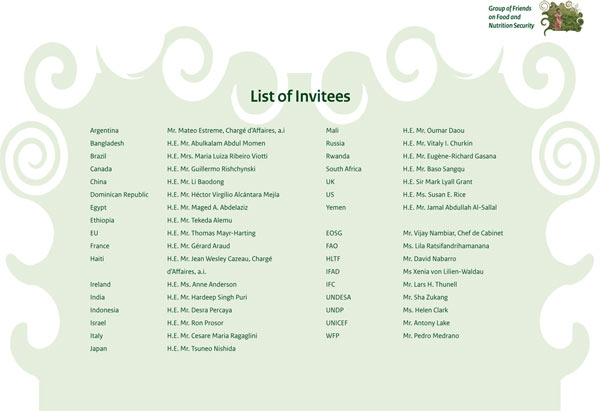Click 'H.E. Mr. Tekeda Alemu'
Viewport: 600px width, 411px height.
point(199,220)
